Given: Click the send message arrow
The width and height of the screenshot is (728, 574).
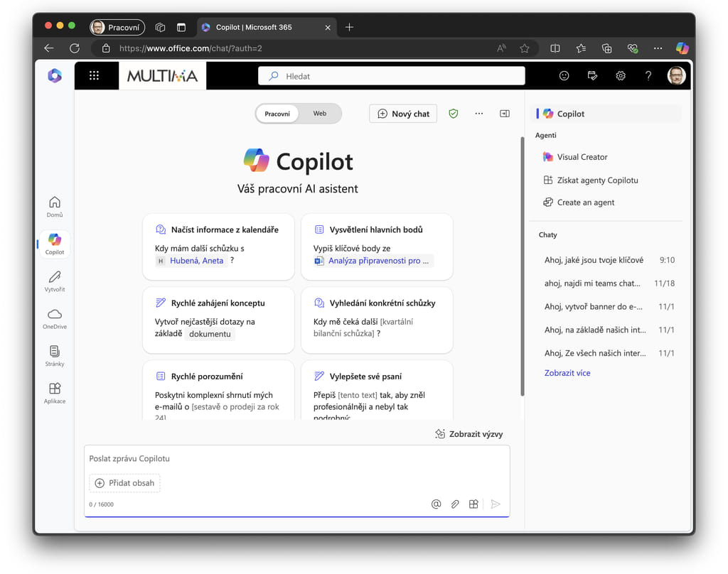Looking at the screenshot, I should (x=496, y=504).
